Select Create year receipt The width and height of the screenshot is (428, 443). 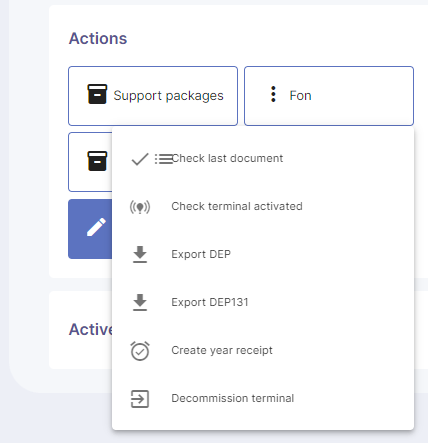[263, 351]
